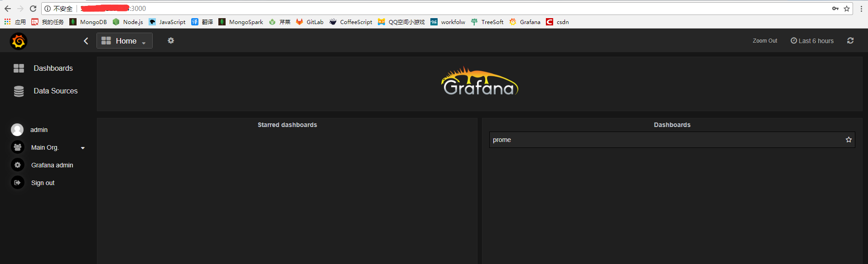This screenshot has width=868, height=264.
Task: Click the Main Org. organization icon
Action: click(18, 147)
